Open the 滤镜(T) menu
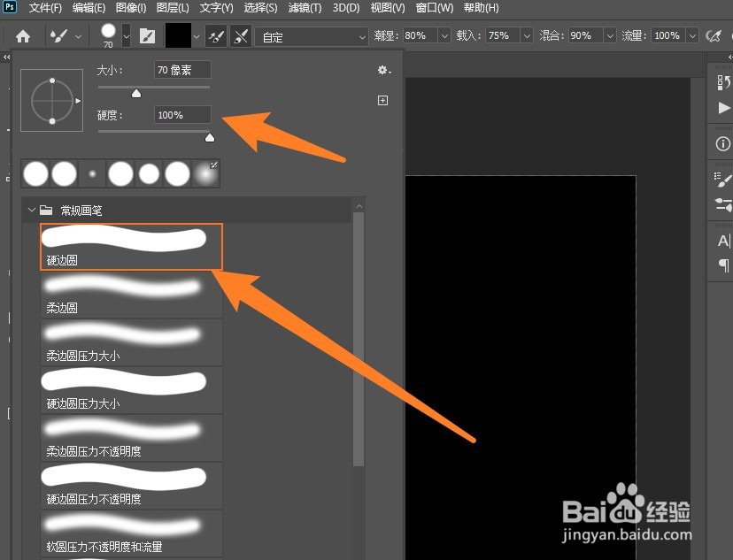Image resolution: width=733 pixels, height=560 pixels. pos(305,8)
